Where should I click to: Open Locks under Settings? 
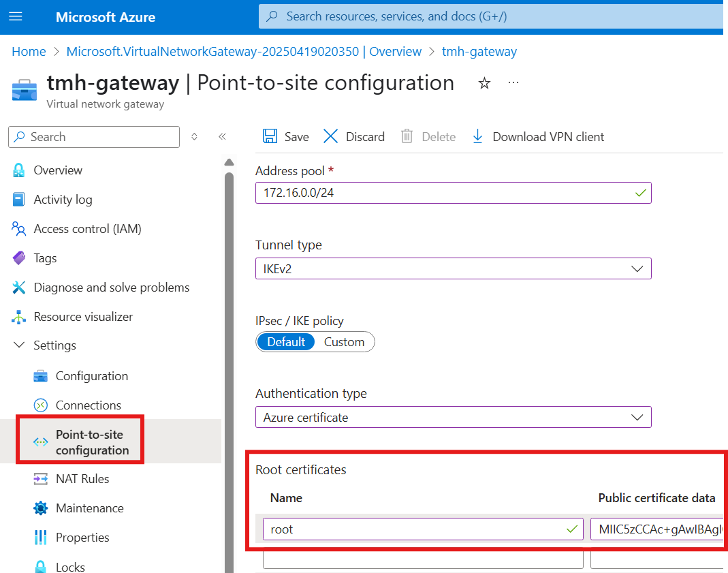pos(70,567)
